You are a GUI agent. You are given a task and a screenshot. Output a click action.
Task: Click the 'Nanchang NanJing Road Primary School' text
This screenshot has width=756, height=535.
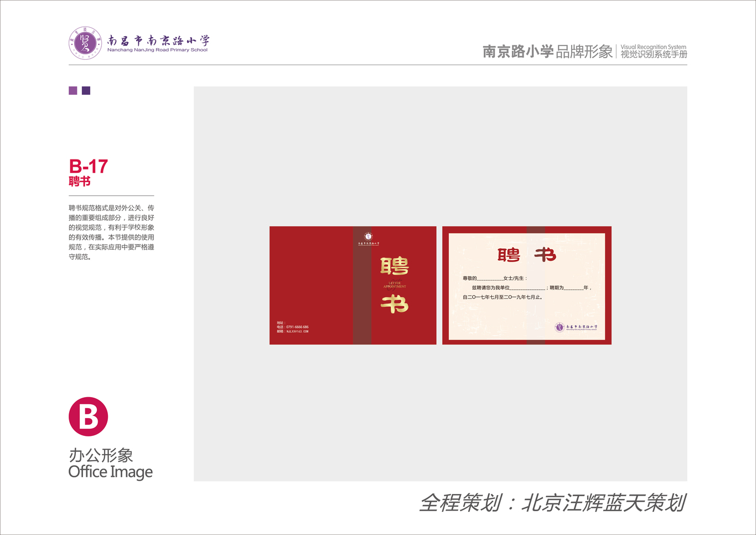[157, 50]
